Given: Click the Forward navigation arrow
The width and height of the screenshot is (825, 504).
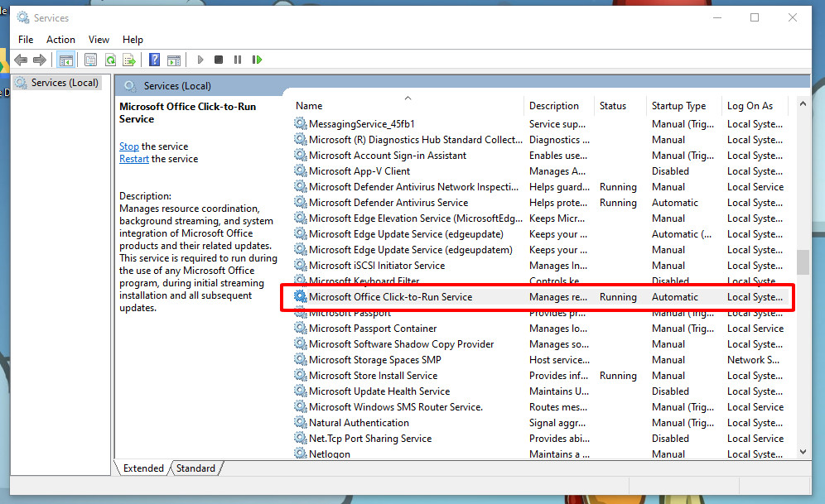Looking at the screenshot, I should (39, 59).
